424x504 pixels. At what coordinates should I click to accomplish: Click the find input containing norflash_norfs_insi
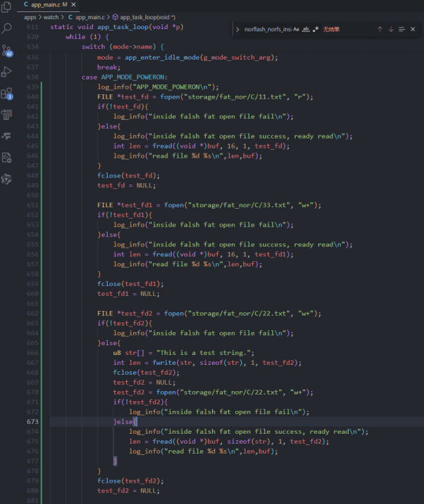[x=268, y=29]
